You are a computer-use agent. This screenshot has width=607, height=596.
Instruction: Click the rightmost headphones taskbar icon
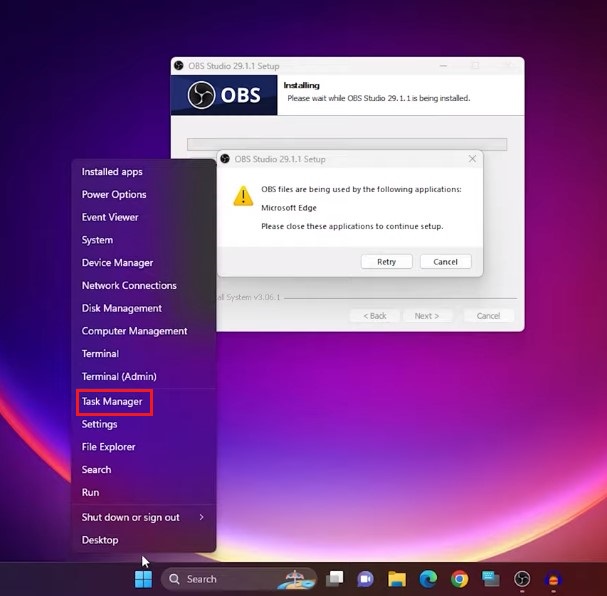553,579
